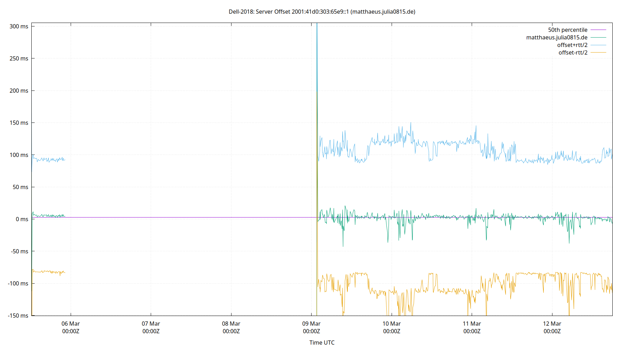
Task: Toggle visibility of "offset+rtt/2" series
Action: click(572, 45)
